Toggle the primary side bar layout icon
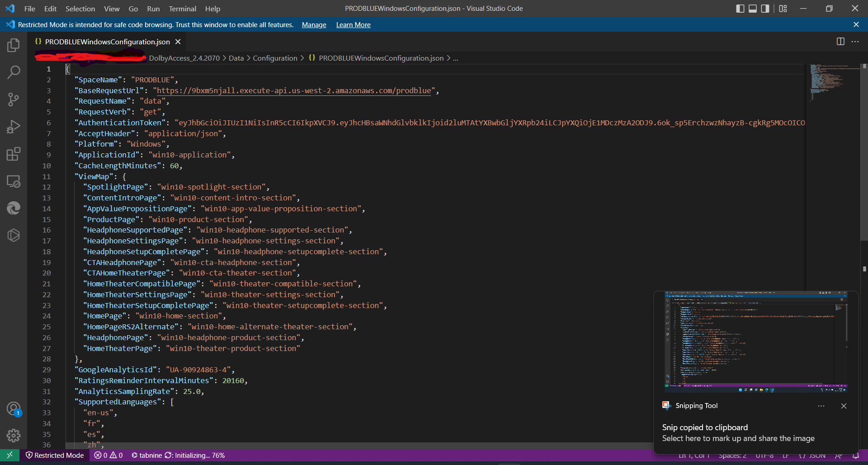The height and width of the screenshot is (465, 868). [x=740, y=9]
